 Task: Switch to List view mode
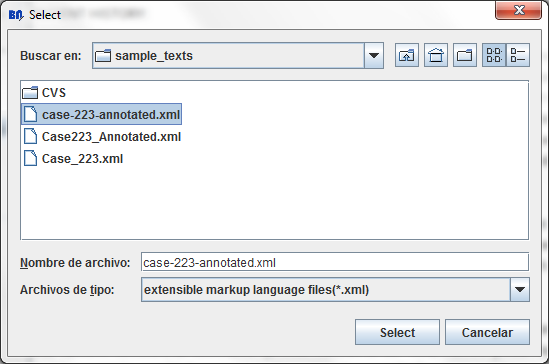494,55
